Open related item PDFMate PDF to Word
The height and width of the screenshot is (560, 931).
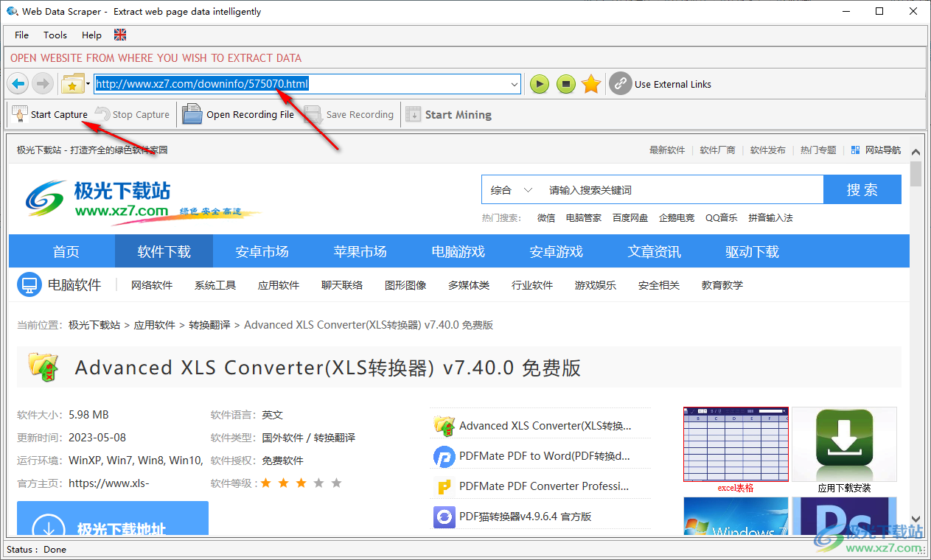[x=545, y=456]
